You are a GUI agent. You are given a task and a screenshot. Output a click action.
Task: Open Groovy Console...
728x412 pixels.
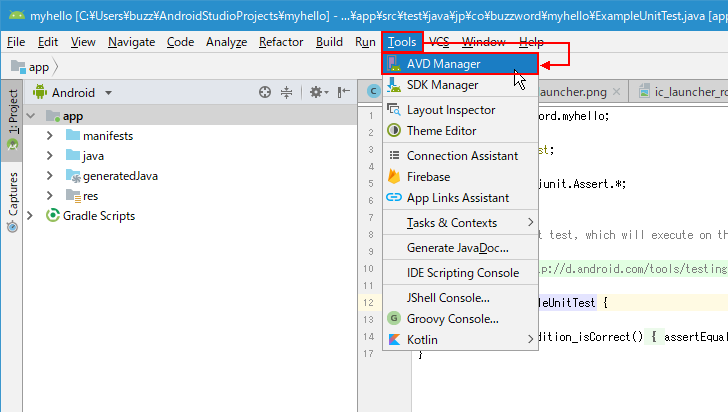[x=460, y=319]
